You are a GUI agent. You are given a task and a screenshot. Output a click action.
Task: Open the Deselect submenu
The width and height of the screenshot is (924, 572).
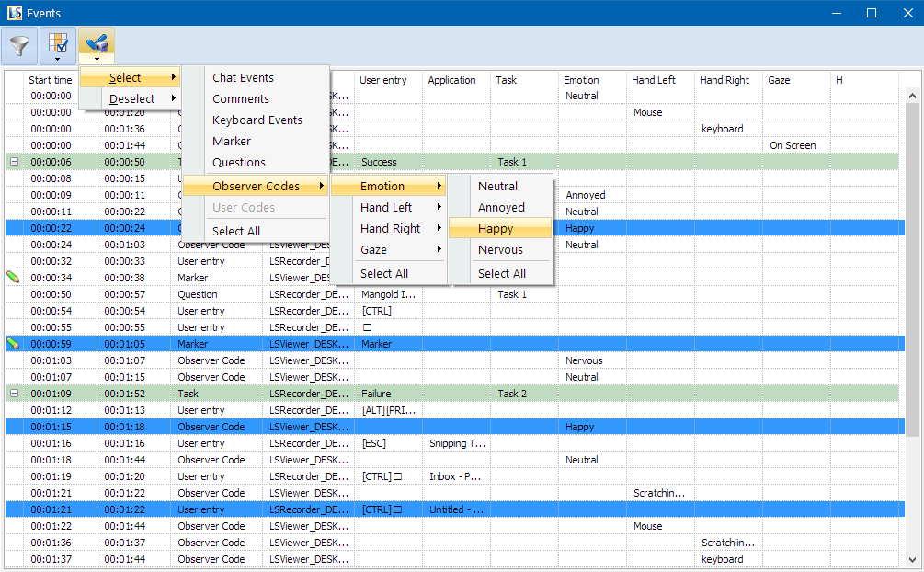point(131,99)
